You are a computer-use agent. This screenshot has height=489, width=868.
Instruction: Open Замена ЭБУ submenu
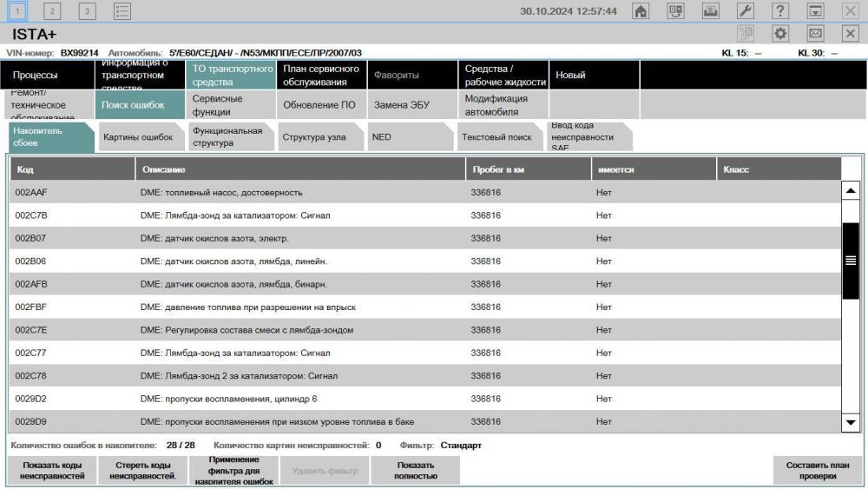point(412,105)
